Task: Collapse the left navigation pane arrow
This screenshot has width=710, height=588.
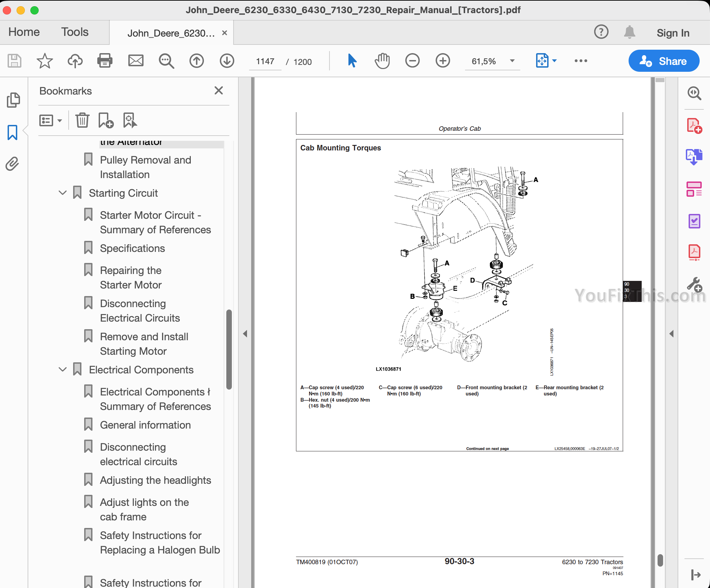Action: 245,334
